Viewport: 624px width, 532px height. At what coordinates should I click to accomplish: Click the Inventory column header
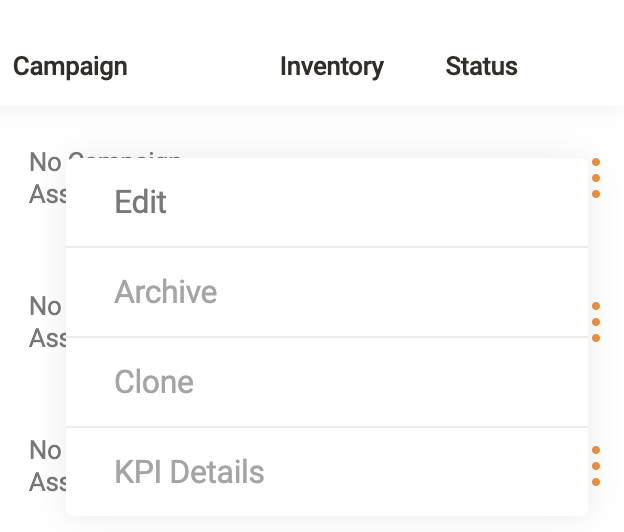tap(331, 67)
